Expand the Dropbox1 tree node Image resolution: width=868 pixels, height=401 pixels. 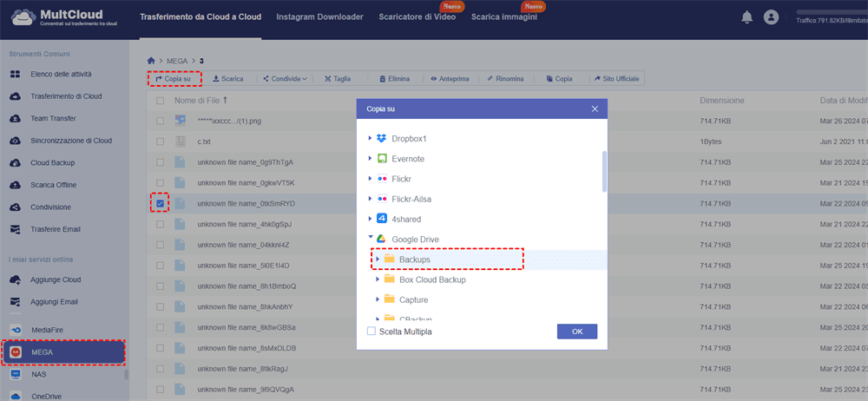pyautogui.click(x=370, y=139)
